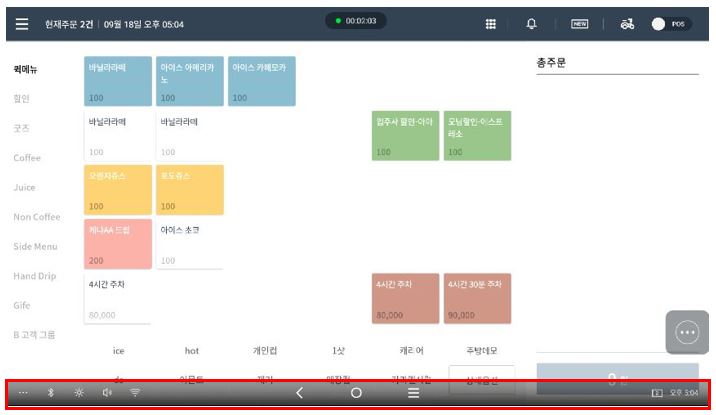This screenshot has height=415, width=716.
Task: Open the Side Menu category
Action: (x=35, y=247)
